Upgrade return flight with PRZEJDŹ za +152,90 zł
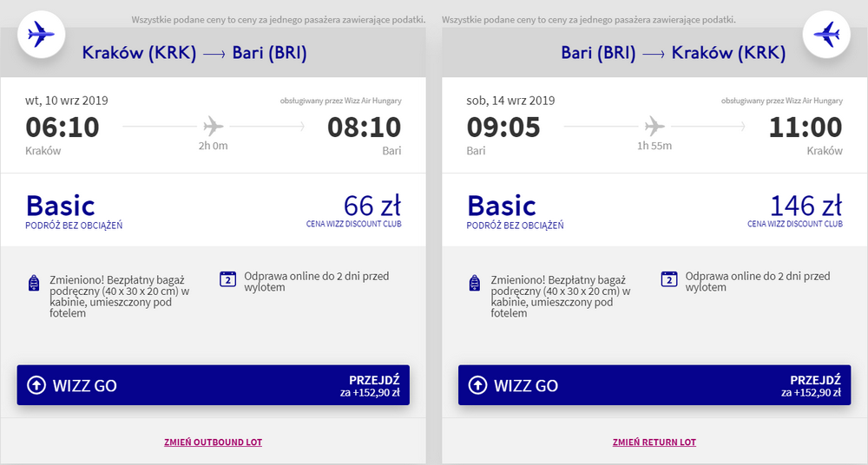Screen dimensions: 868x465 point(814,386)
